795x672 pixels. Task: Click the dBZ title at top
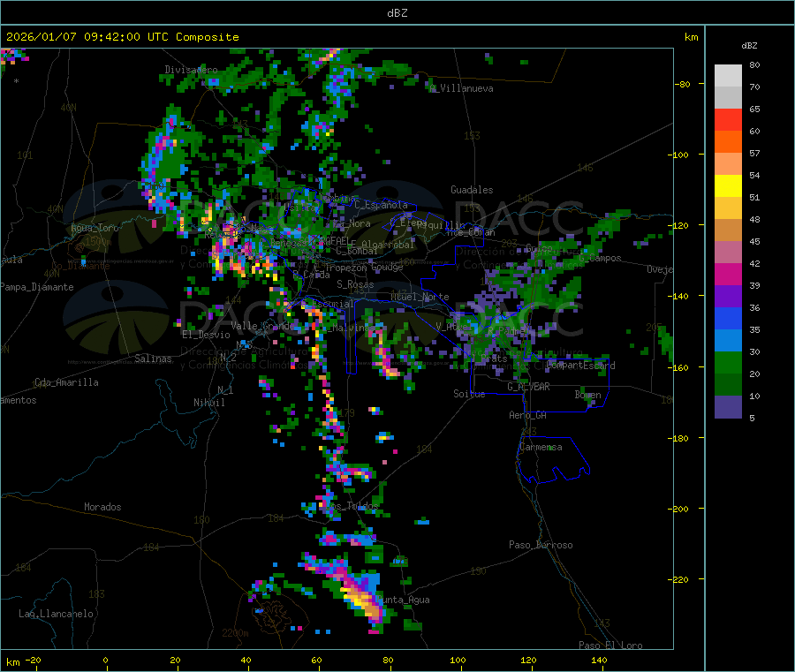coord(397,13)
